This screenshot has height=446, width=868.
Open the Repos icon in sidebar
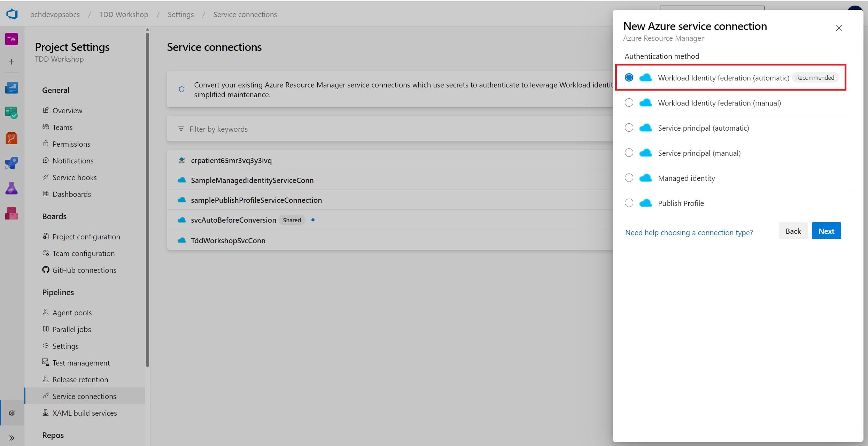[11, 138]
